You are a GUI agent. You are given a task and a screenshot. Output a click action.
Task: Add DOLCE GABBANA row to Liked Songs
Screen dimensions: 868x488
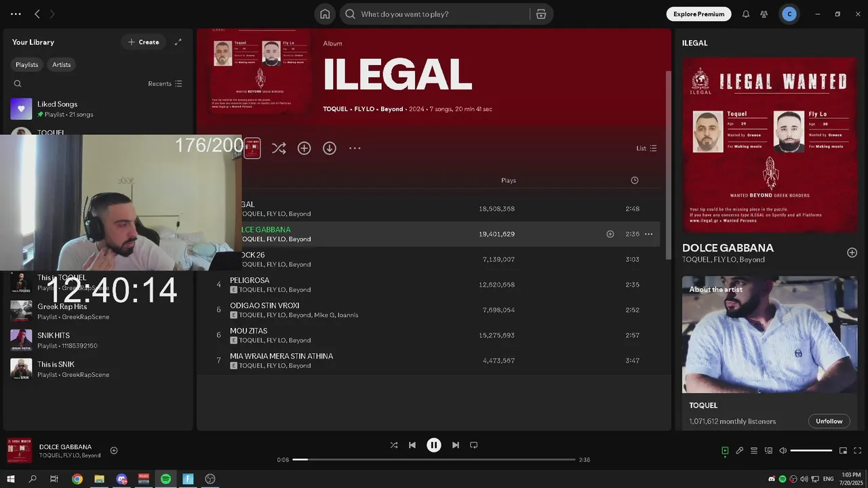tap(610, 234)
